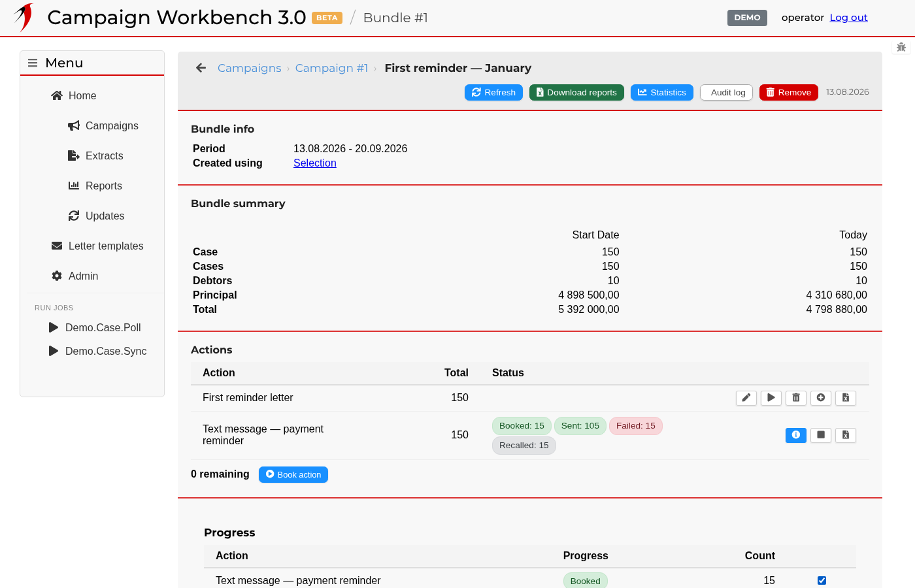Click Download reports button
The width and height of the screenshot is (915, 588).
(x=576, y=93)
